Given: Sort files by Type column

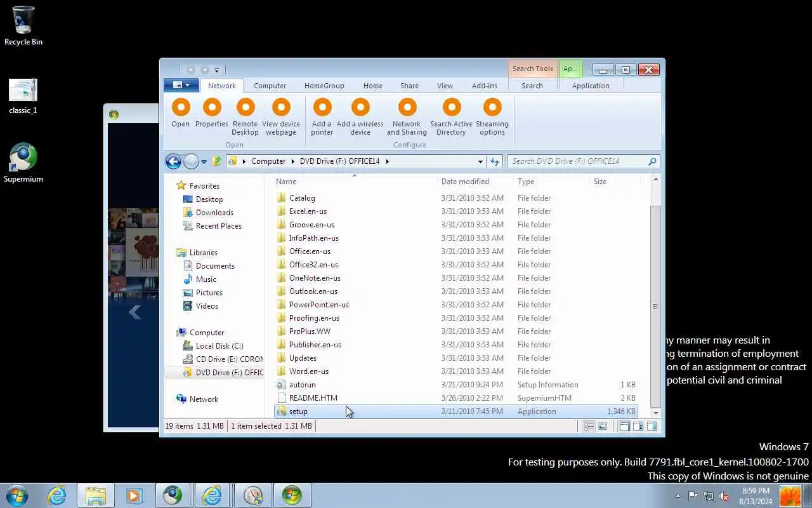Looking at the screenshot, I should (x=551, y=182).
